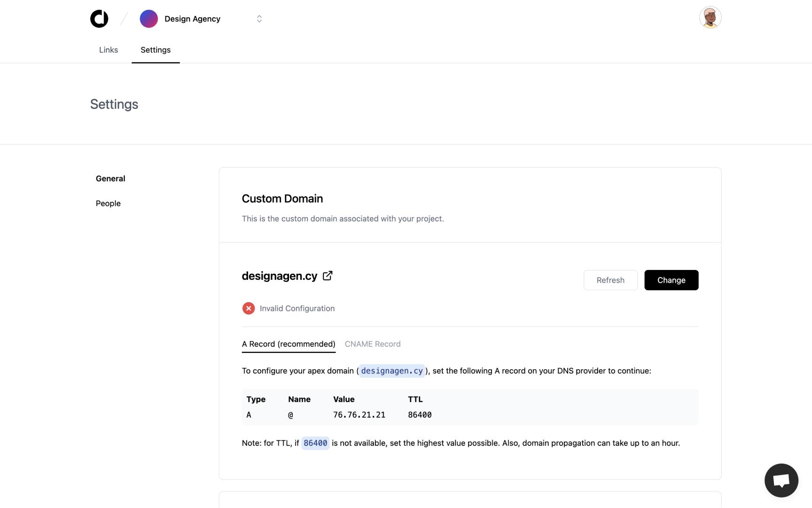Click the highlighted 86400 TTL chip
Image resolution: width=812 pixels, height=508 pixels.
[x=315, y=443]
